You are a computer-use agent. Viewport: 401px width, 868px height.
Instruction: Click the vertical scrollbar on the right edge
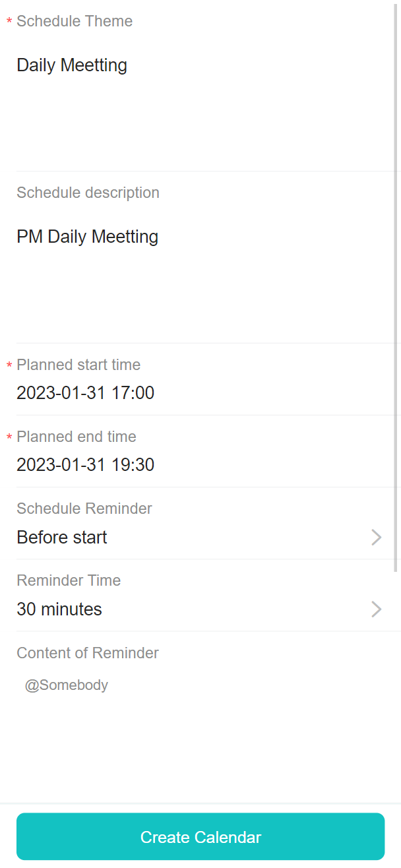(396, 287)
